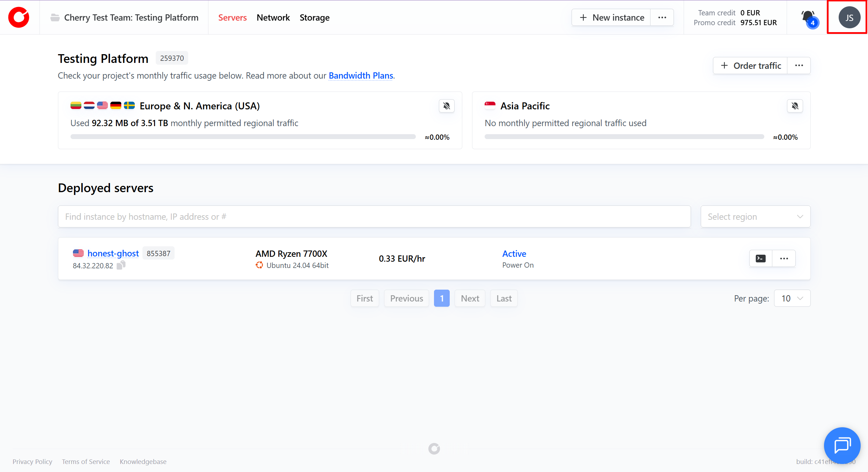Open the JS user avatar menu

click(849, 17)
